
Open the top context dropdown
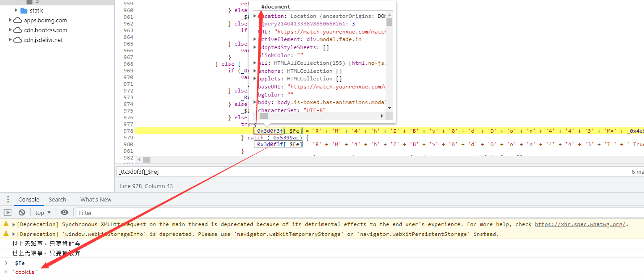[43, 213]
